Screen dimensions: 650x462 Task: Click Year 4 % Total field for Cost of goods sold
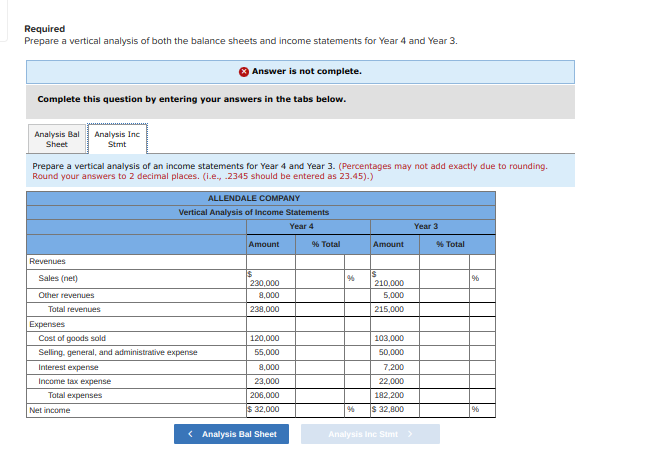[x=320, y=338]
